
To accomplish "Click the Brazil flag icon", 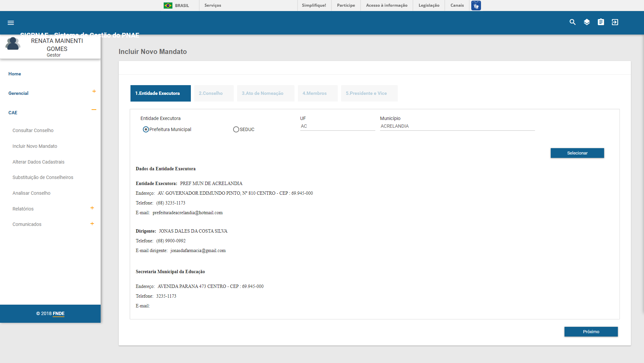I will pos(168,5).
